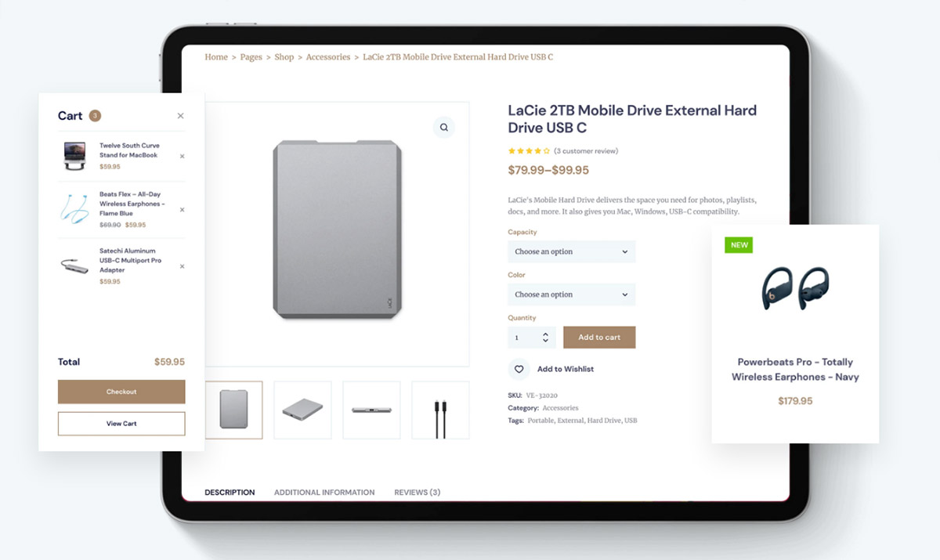Screen dimensions: 940x560
Task: Click the heart wishlist icon
Action: click(518, 369)
